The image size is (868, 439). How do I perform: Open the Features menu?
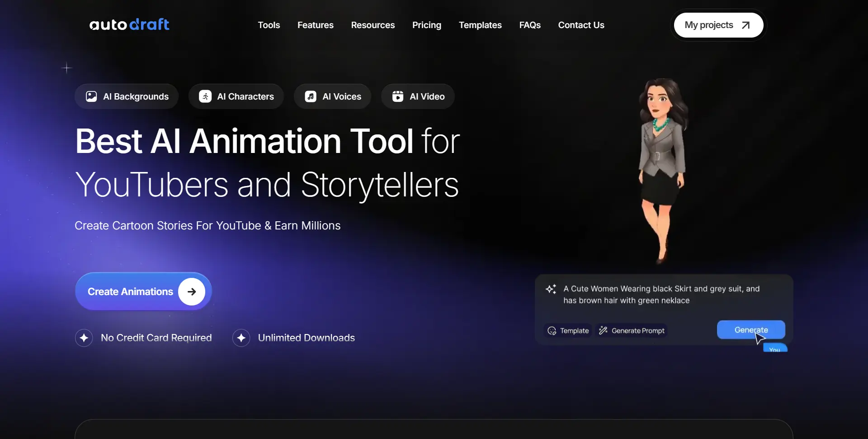[316, 25]
